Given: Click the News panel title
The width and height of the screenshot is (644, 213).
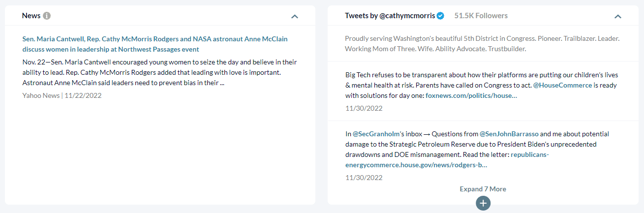Looking at the screenshot, I should 31,16.
